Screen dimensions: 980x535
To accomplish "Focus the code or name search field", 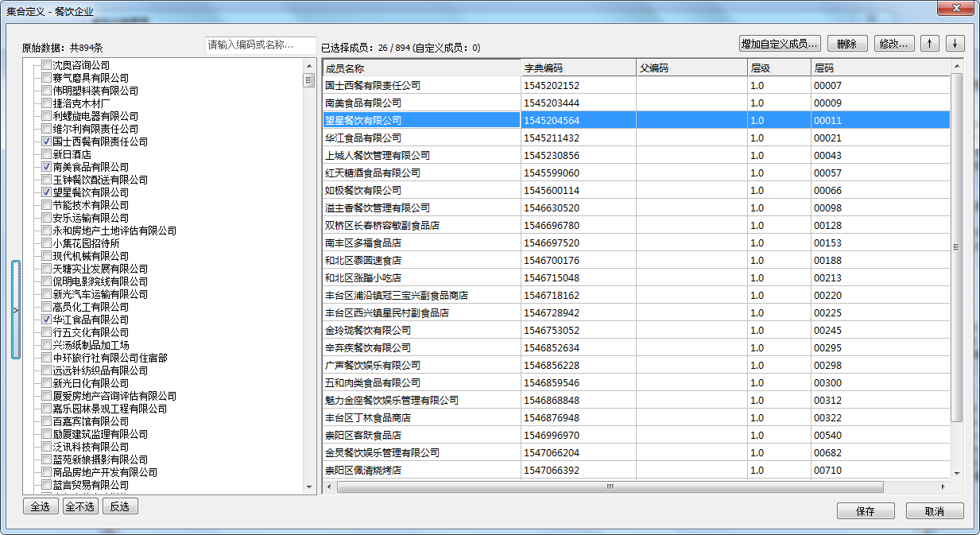I will [x=260, y=45].
